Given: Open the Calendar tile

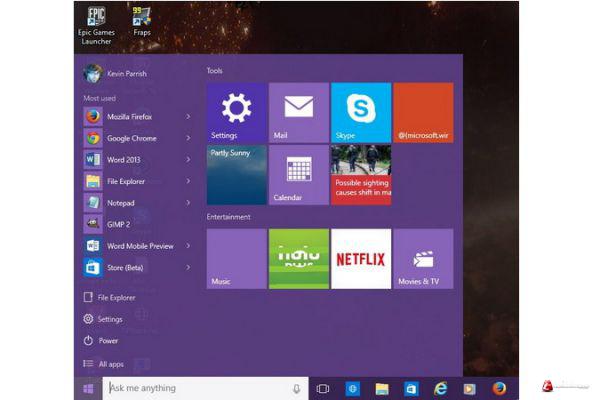Looking at the screenshot, I should click(298, 174).
